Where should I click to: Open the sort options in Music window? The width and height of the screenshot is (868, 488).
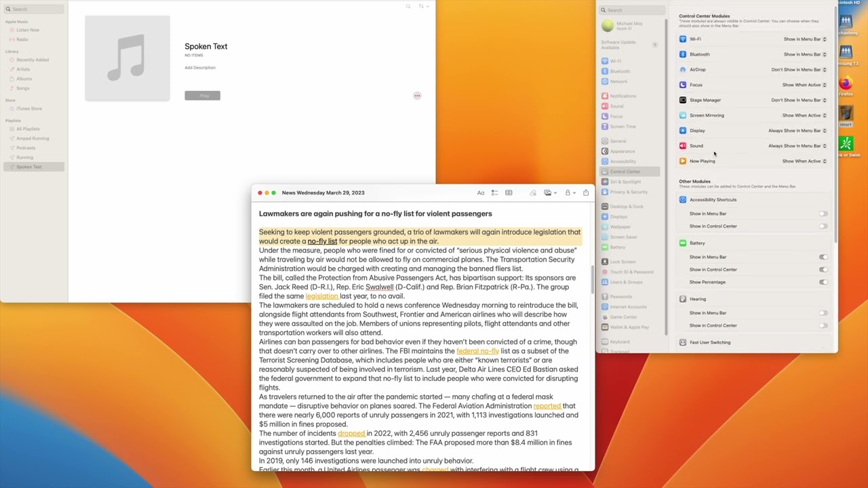tap(423, 6)
